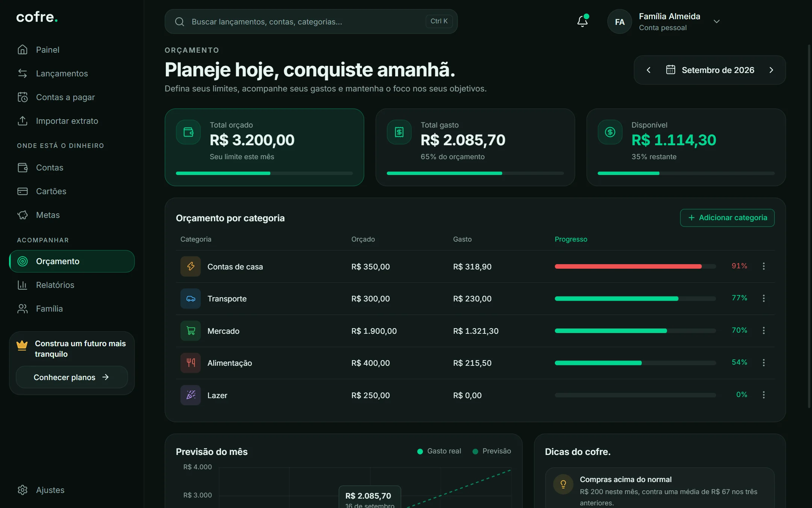Image resolution: width=812 pixels, height=508 pixels.
Task: Click the cofre logo
Action: (37, 17)
